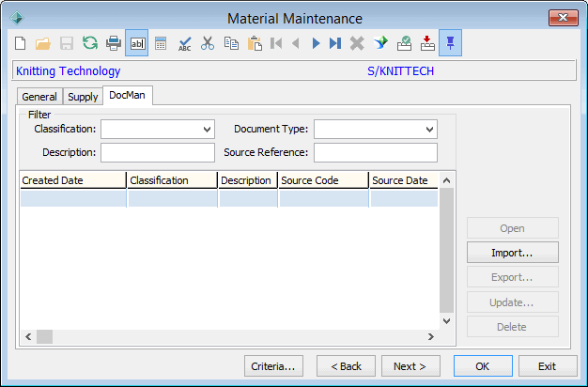Click the Exit button
This screenshot has height=387, width=588.
click(548, 366)
